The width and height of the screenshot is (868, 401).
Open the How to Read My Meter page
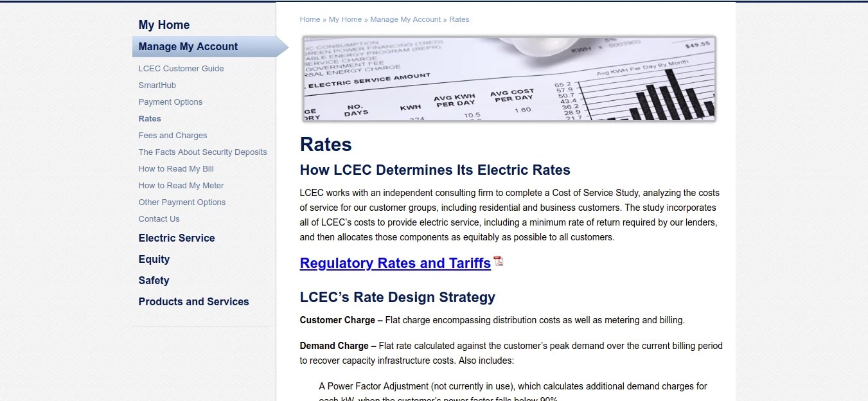181,185
